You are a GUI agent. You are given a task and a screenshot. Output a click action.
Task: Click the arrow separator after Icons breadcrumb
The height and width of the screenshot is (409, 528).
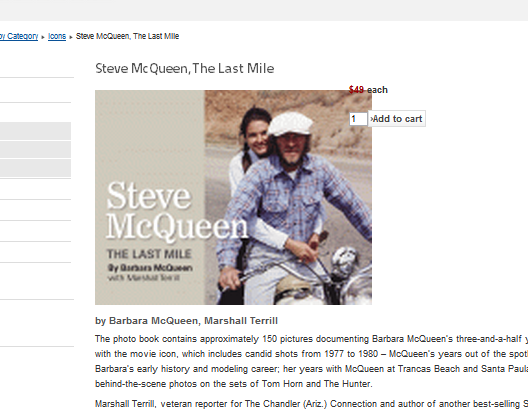[71, 37]
